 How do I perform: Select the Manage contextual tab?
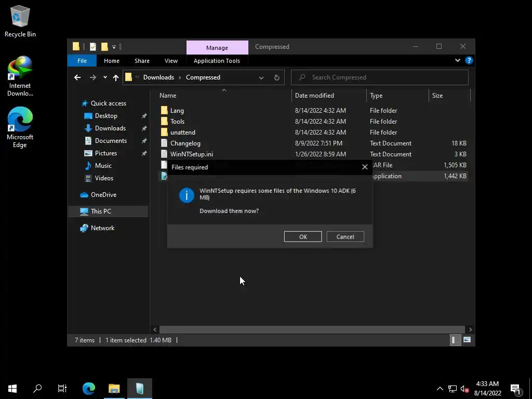[x=217, y=47]
